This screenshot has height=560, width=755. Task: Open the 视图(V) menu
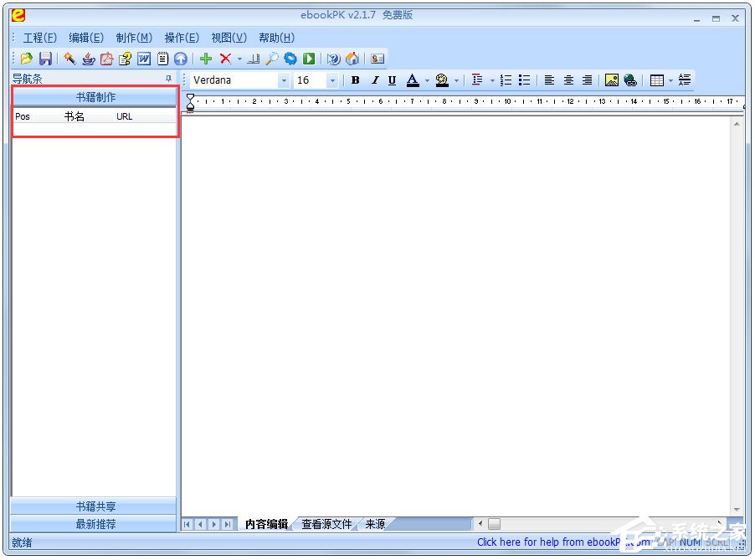coord(229,38)
